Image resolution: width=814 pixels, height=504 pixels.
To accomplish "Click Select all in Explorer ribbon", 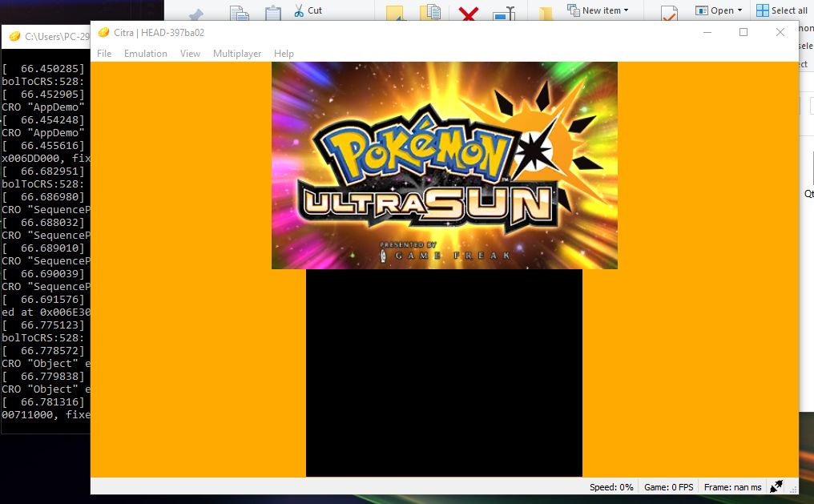I will pos(782,10).
